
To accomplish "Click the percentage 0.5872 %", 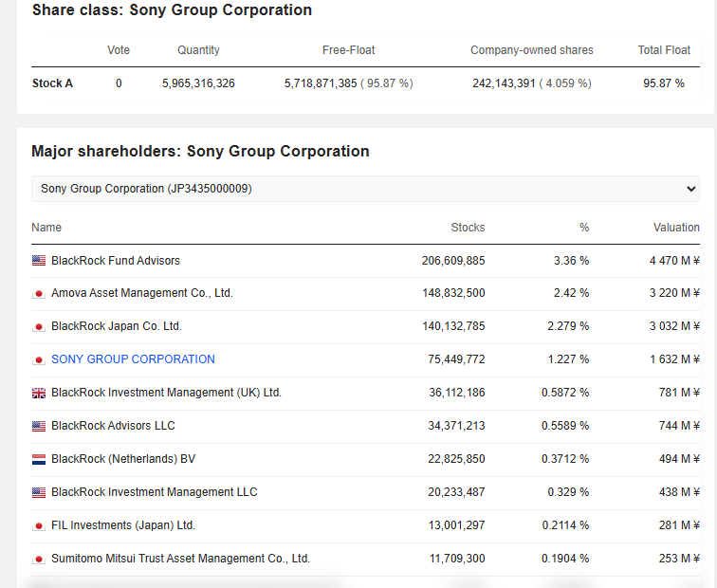I will (565, 393).
